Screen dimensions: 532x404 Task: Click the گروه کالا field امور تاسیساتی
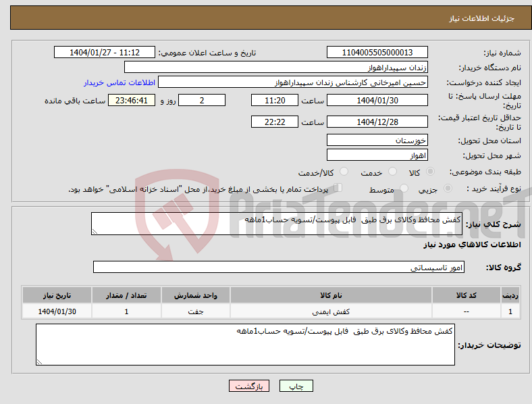pyautogui.click(x=279, y=267)
